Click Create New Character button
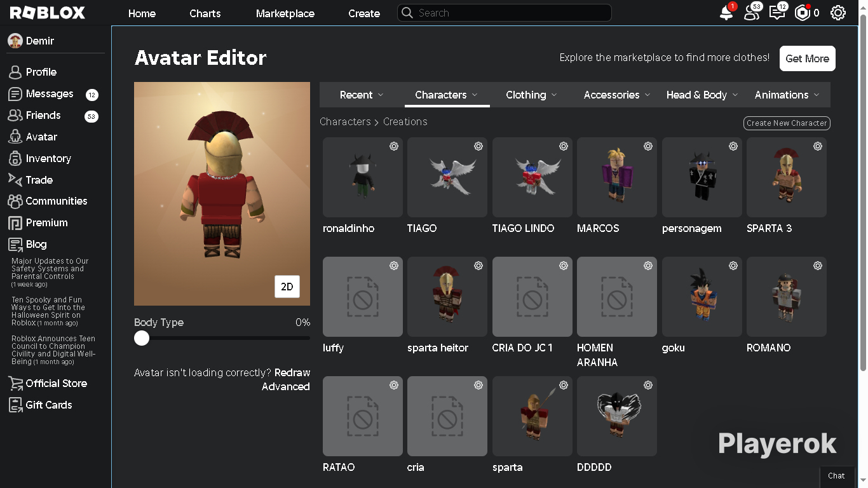 [787, 123]
